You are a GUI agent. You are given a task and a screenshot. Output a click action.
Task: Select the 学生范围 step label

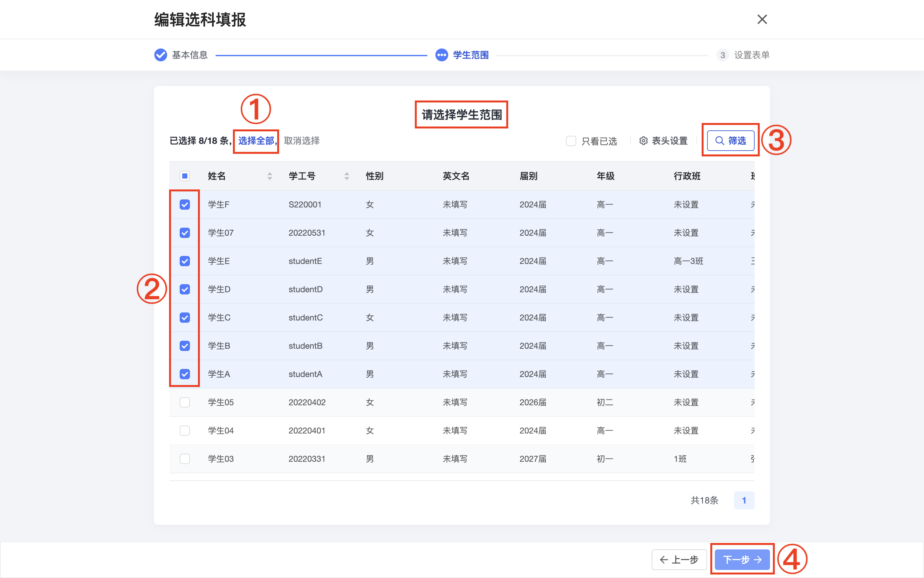pyautogui.click(x=471, y=55)
